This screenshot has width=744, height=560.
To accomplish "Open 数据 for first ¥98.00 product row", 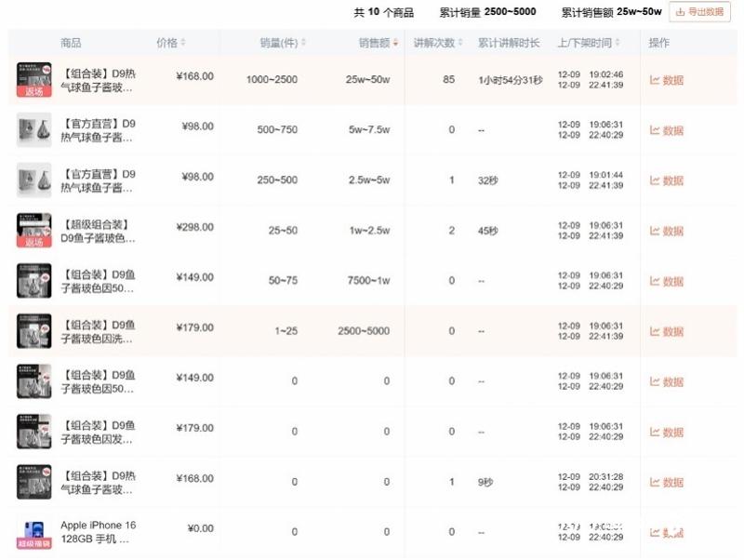I will [667, 130].
